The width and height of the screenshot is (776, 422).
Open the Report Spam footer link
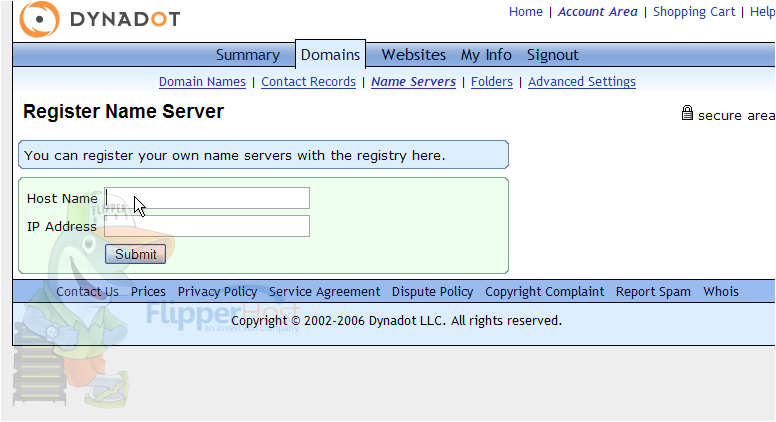pos(653,292)
